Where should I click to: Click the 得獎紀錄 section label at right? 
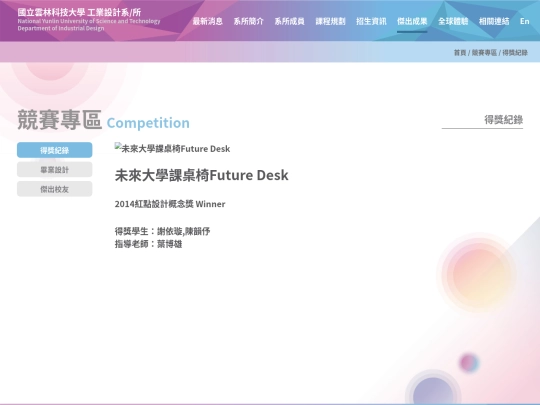point(503,120)
